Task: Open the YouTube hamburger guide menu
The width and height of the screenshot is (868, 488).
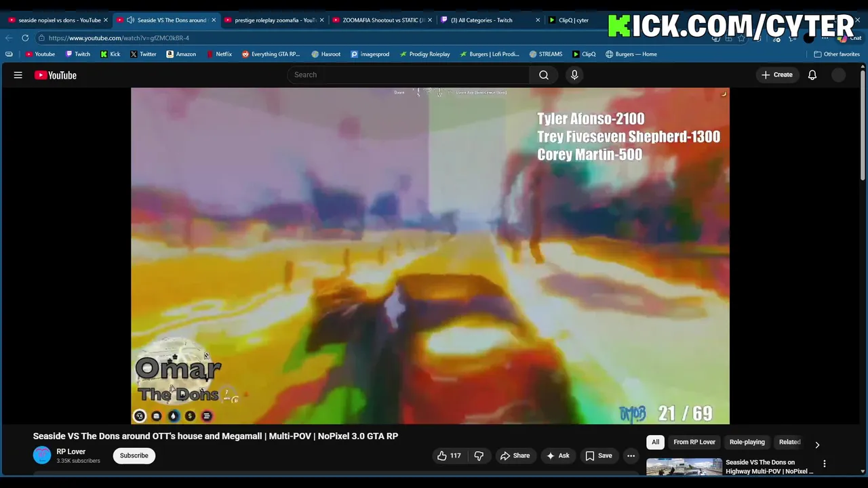Action: (x=18, y=75)
